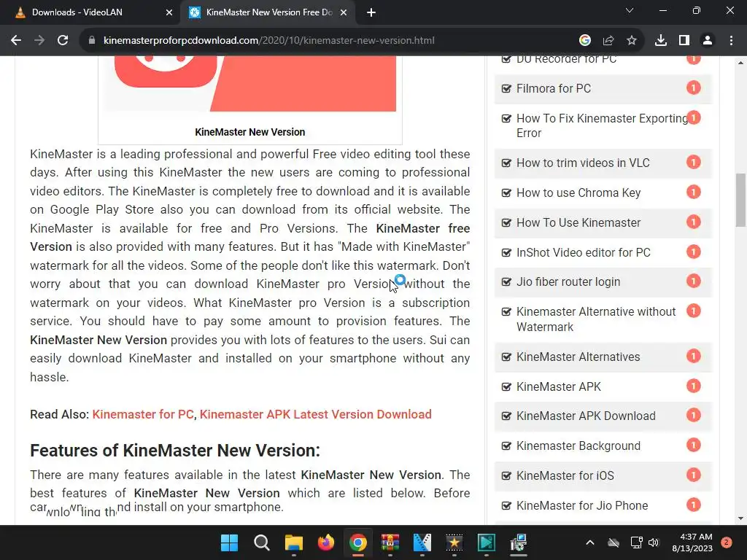Click check icon beside Filmora for PC
The image size is (747, 560).
pos(506,88)
